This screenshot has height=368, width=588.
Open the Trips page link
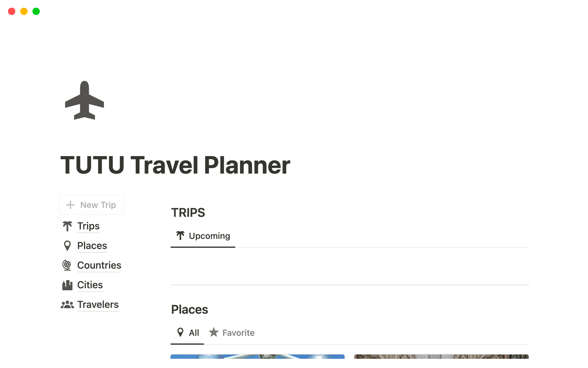[x=88, y=226]
